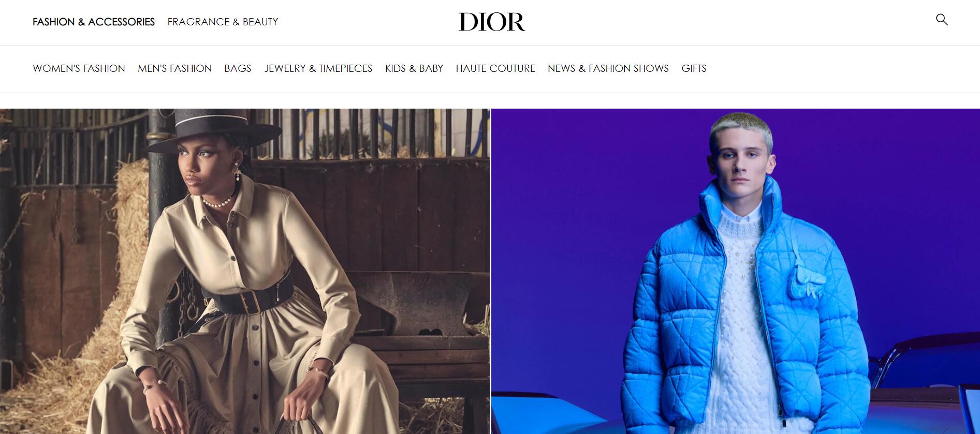Select Kids & Baby in navigation

pyautogui.click(x=414, y=68)
